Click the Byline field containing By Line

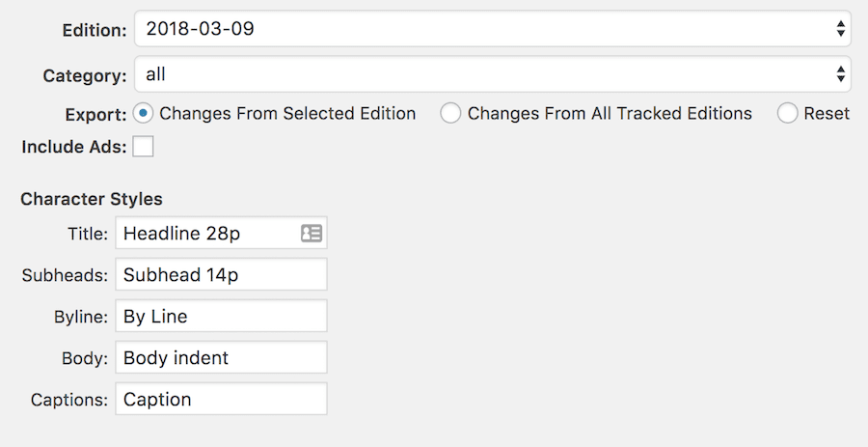pos(222,316)
